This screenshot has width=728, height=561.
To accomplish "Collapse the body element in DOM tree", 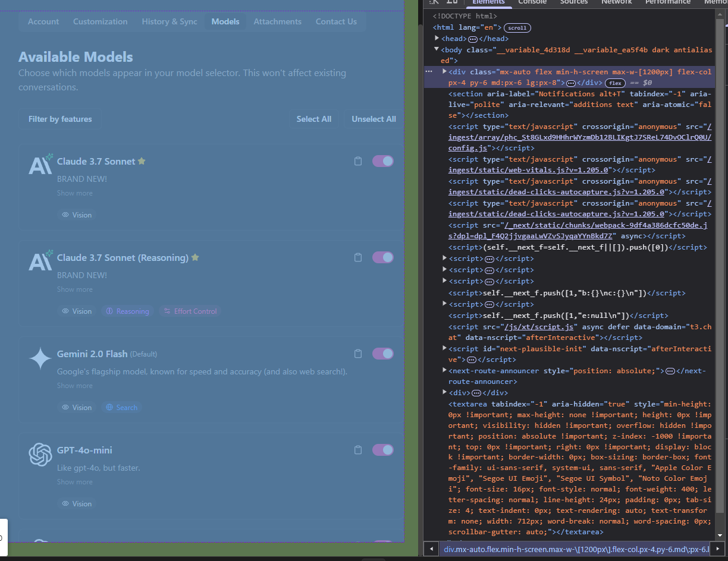I will tap(437, 50).
